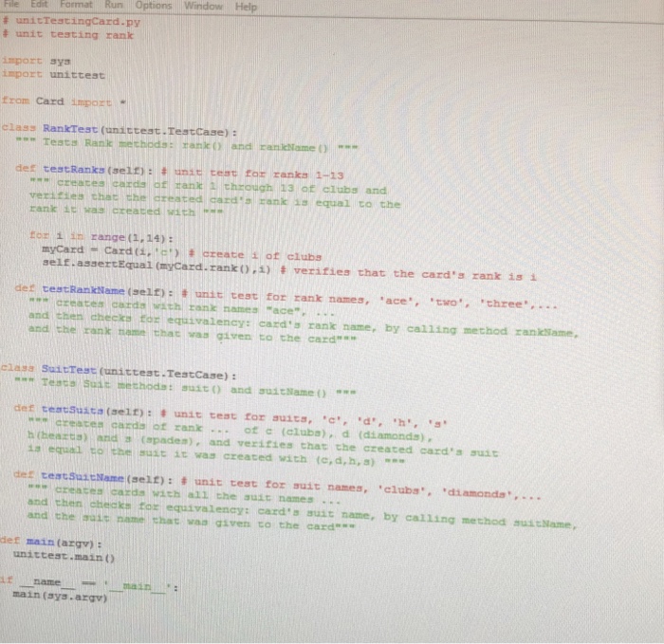This screenshot has width=664, height=644.
Task: Place cursor on 'def testRankName(self)' line
Action: click(286, 296)
